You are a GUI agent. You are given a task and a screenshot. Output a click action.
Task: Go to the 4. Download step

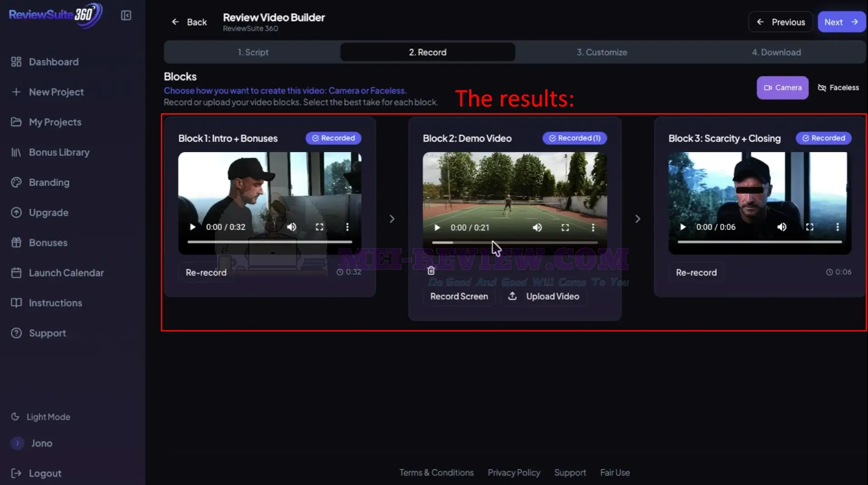click(x=776, y=52)
